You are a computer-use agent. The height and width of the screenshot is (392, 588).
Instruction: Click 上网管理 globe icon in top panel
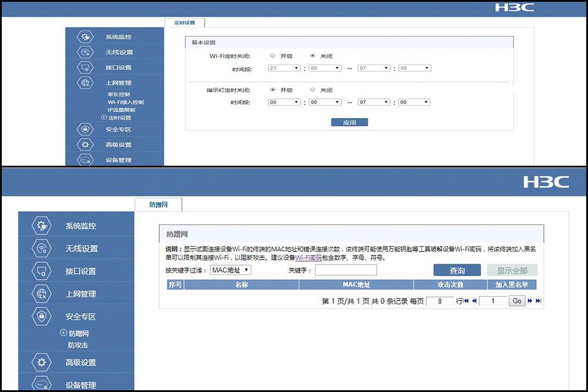[85, 82]
